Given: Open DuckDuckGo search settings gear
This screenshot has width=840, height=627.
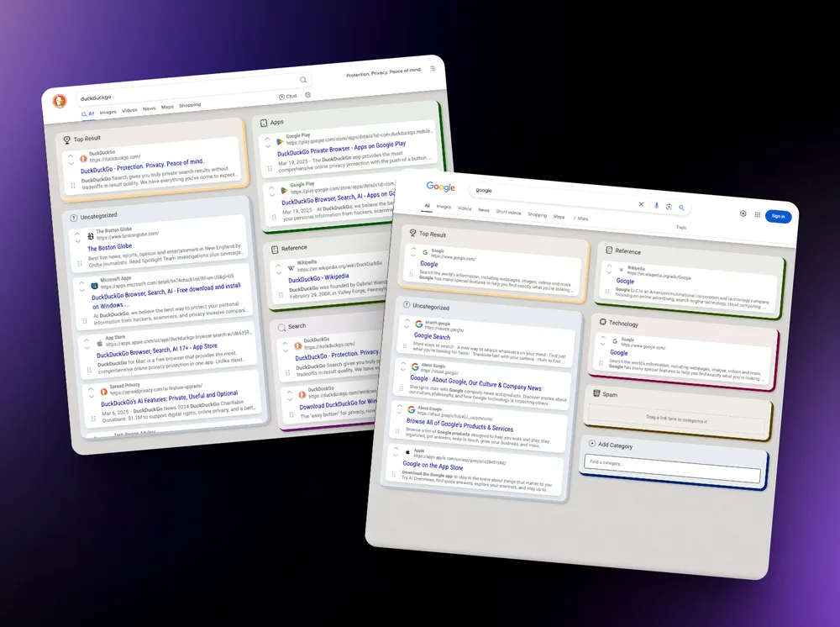Looking at the screenshot, I should tap(308, 95).
